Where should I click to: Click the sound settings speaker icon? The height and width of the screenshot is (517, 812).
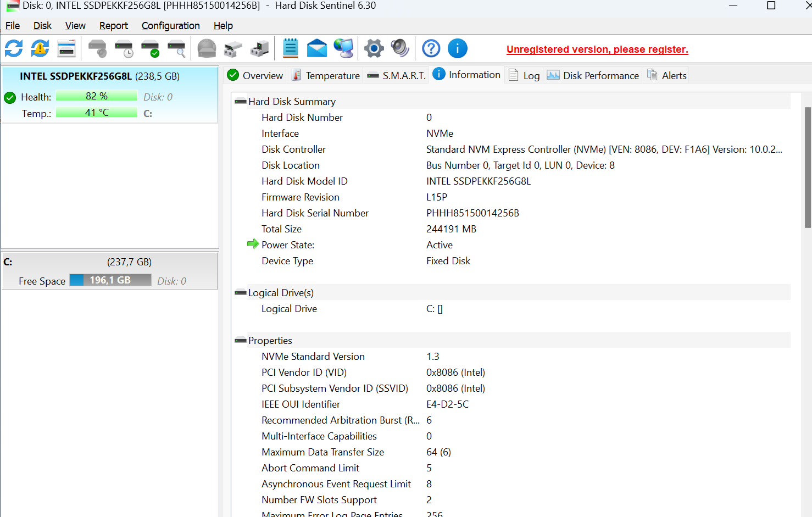[399, 48]
